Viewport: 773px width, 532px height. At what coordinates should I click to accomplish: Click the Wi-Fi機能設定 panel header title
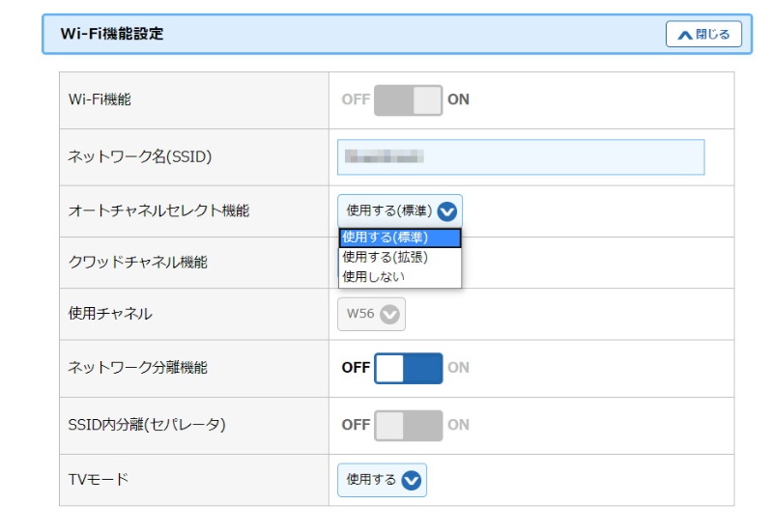tap(112, 34)
